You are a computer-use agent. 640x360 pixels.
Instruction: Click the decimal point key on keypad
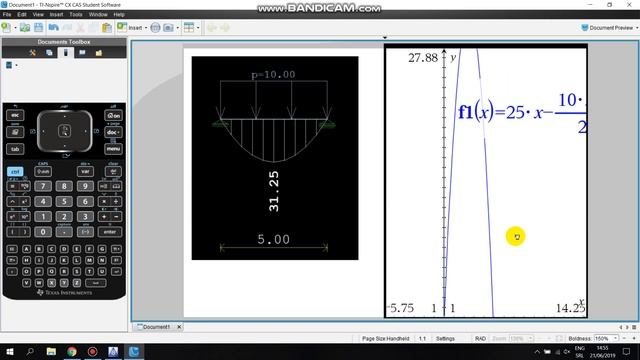tap(64, 232)
